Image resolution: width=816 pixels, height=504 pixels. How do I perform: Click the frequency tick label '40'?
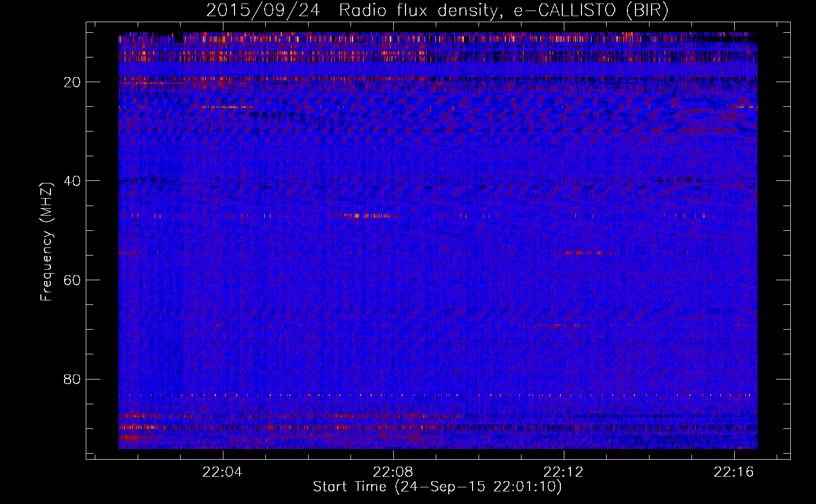pos(73,181)
